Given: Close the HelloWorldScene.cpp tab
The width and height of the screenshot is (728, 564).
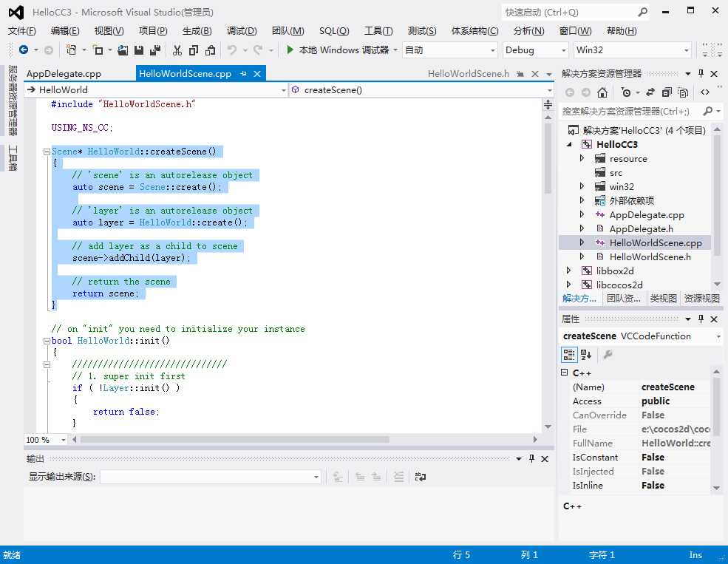Looking at the screenshot, I should tap(257, 73).
